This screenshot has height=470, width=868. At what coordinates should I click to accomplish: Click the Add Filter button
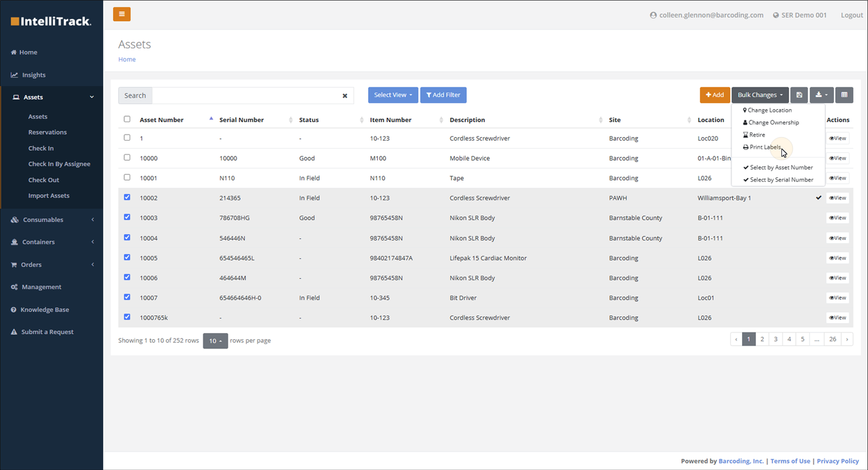coord(443,95)
